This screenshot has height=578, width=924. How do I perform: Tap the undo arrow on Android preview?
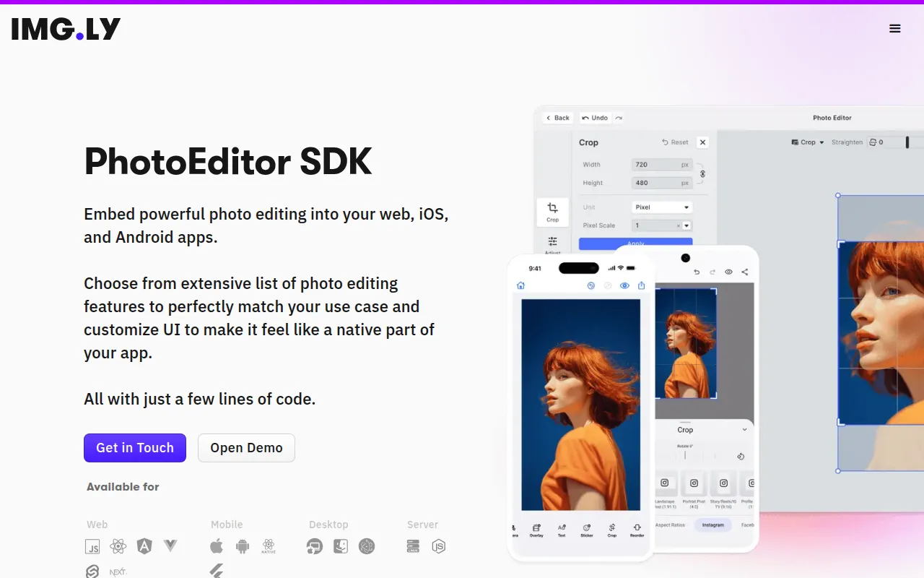click(697, 272)
